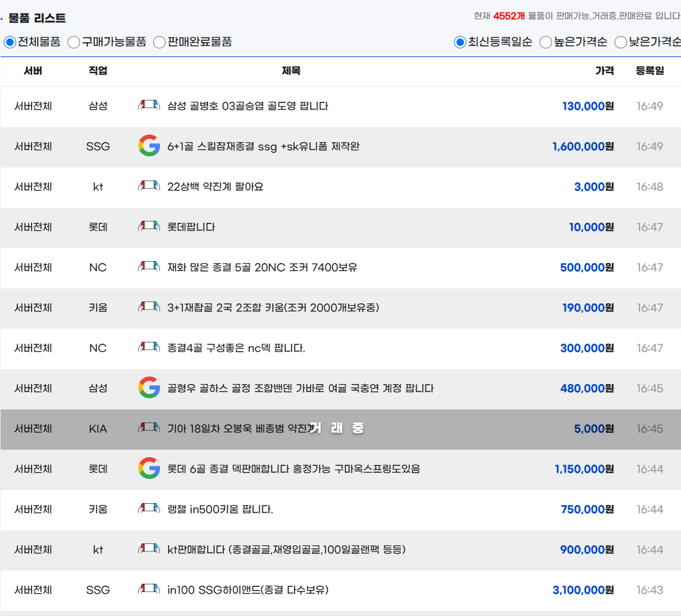Click phone icon on in100 SSG하이앤드 row
Screen dimensions: 681x616
(149, 589)
